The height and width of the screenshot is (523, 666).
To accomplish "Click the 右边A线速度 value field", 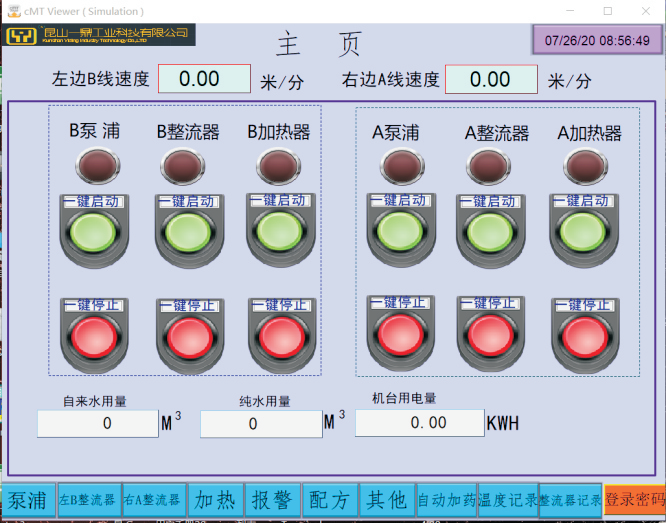I will click(491, 79).
